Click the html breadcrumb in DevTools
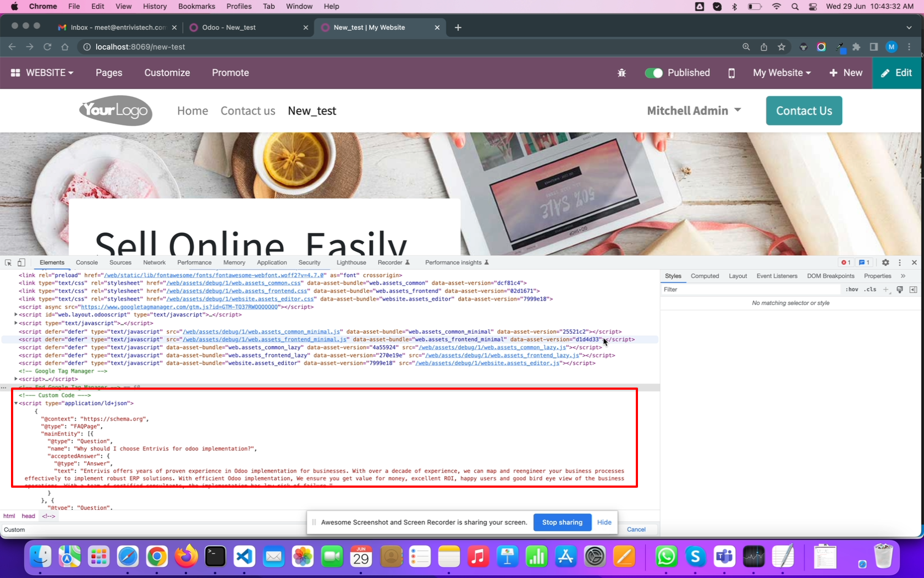Image resolution: width=924 pixels, height=578 pixels. click(9, 516)
